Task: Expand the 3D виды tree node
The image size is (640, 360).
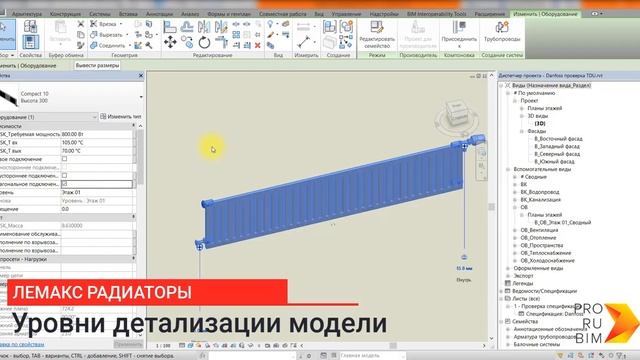Action: 522,116
